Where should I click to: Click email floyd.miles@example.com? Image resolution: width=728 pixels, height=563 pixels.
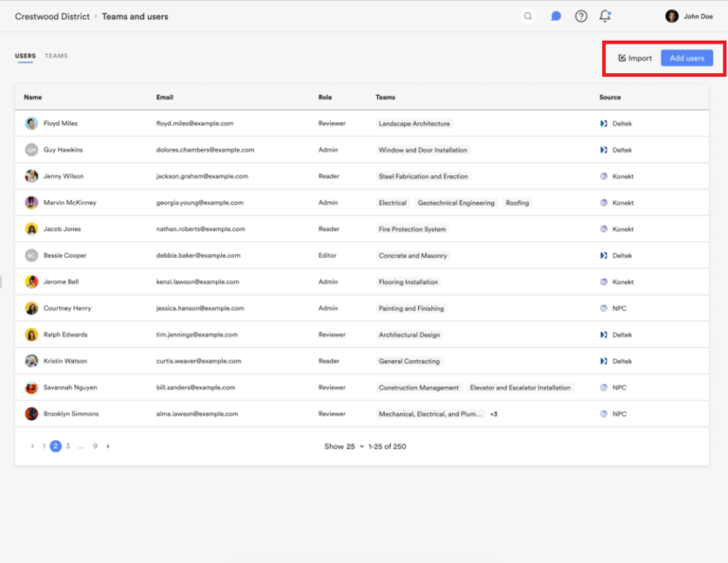[195, 123]
